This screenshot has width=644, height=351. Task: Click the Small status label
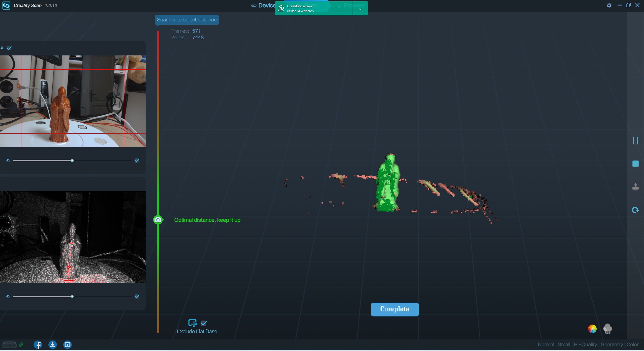[564, 344]
